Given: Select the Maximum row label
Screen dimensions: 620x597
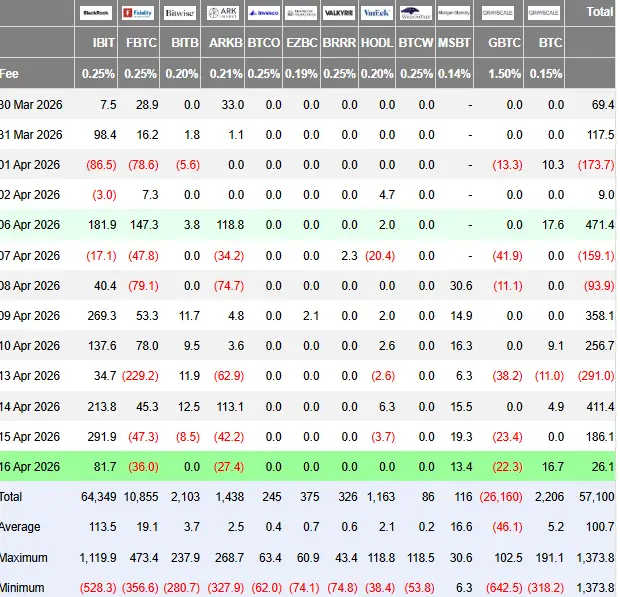Looking at the screenshot, I should [24, 558].
